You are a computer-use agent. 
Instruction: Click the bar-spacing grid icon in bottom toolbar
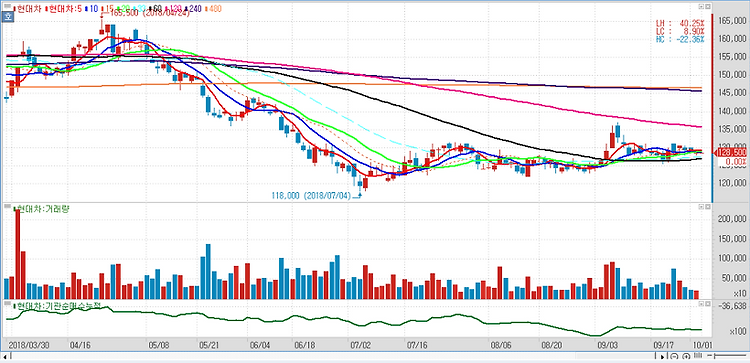[x=698, y=356]
